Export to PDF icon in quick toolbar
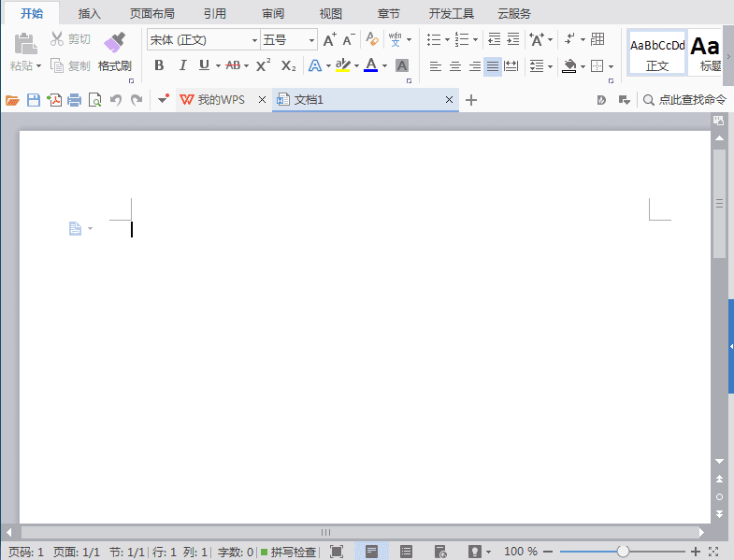 pos(54,100)
